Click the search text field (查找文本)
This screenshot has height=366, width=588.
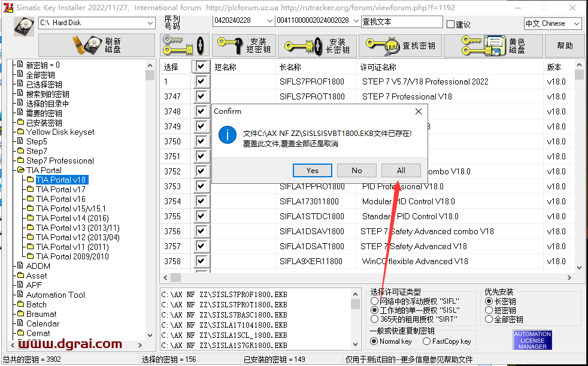click(402, 22)
